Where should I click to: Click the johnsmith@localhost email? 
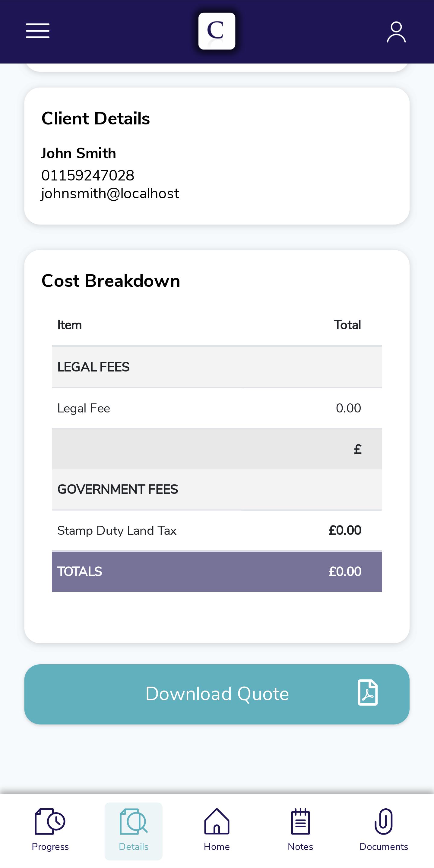coord(110,194)
